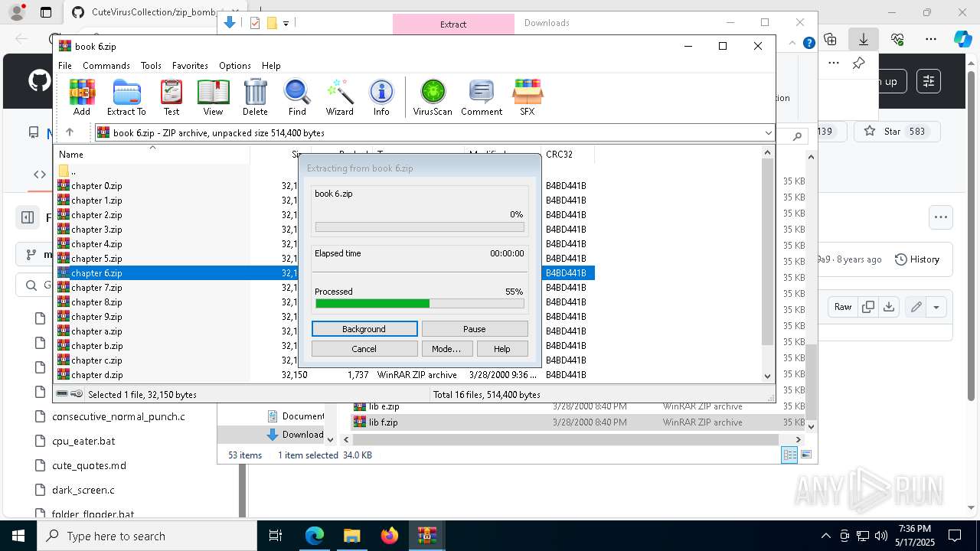Viewport: 980px width, 551px height.
Task: Click Explorer help question mark icon
Action: point(808,43)
